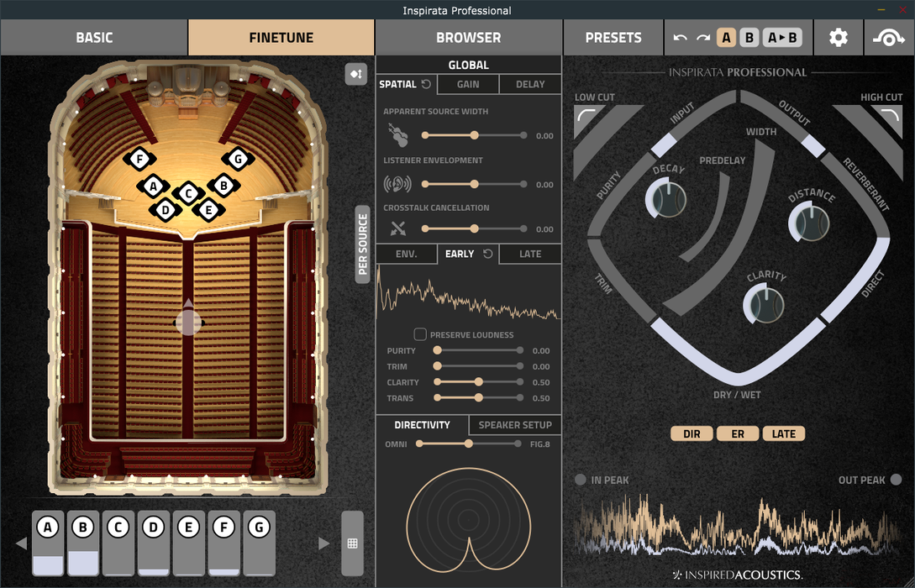Viewport: 915px width, 588px height.
Task: Click the undo arrow icon
Action: (681, 38)
